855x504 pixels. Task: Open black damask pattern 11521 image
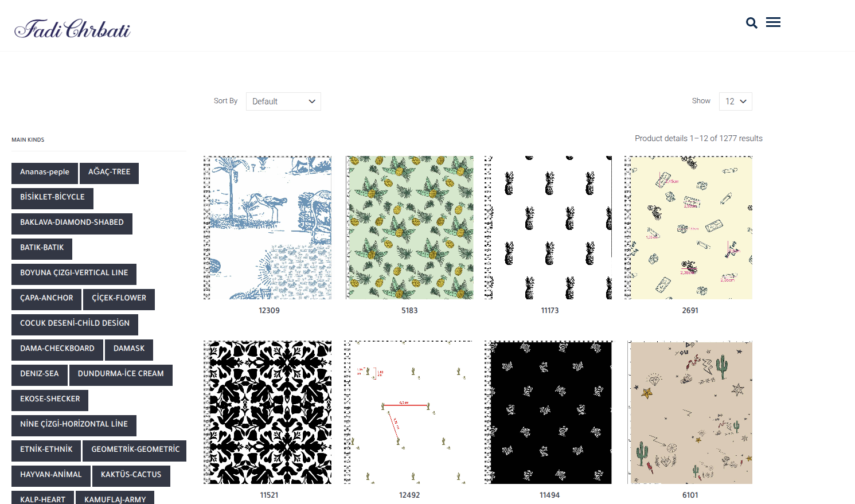268,412
